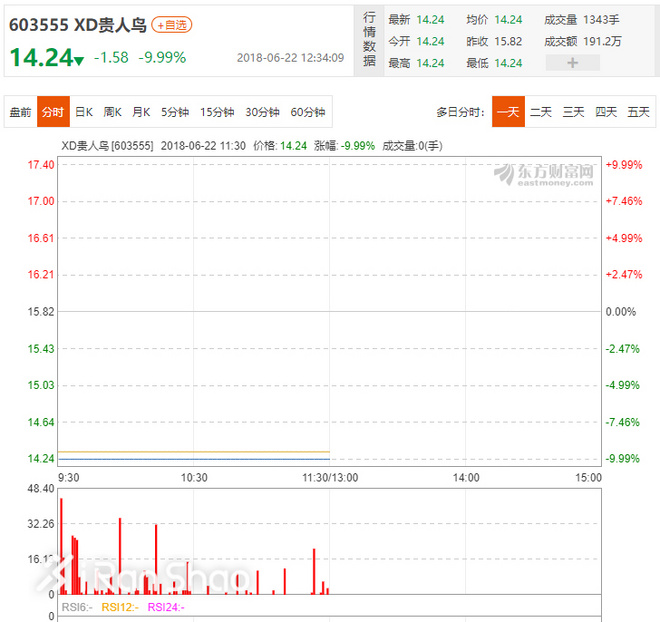The image size is (660, 622).
Task: Click the RSI12 indicator label
Action: [x=118, y=607]
